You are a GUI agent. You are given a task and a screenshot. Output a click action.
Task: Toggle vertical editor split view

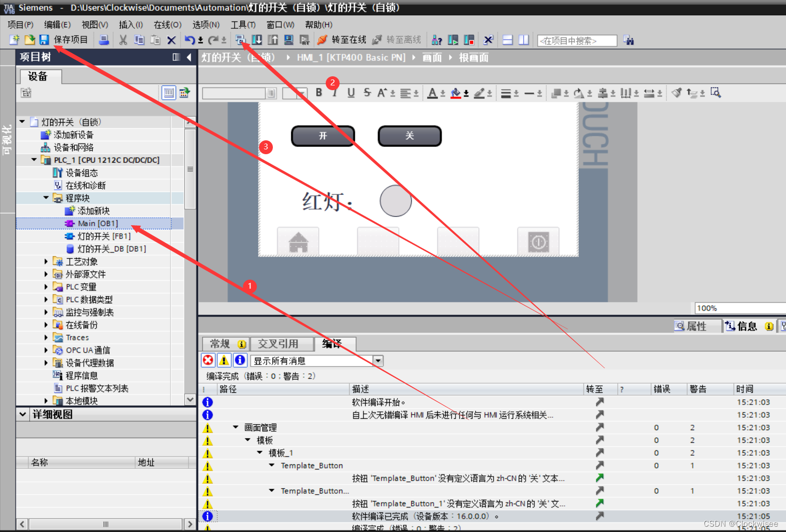tap(524, 40)
